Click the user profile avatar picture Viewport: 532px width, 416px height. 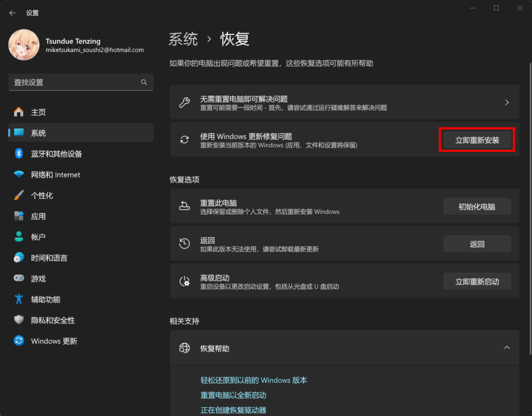pyautogui.click(x=24, y=45)
